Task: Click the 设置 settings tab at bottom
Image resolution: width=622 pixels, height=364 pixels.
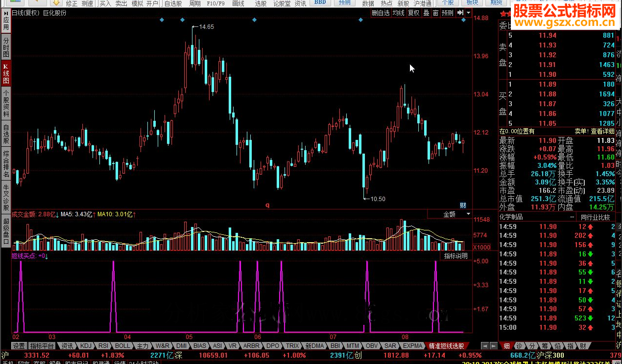Action: point(19,345)
